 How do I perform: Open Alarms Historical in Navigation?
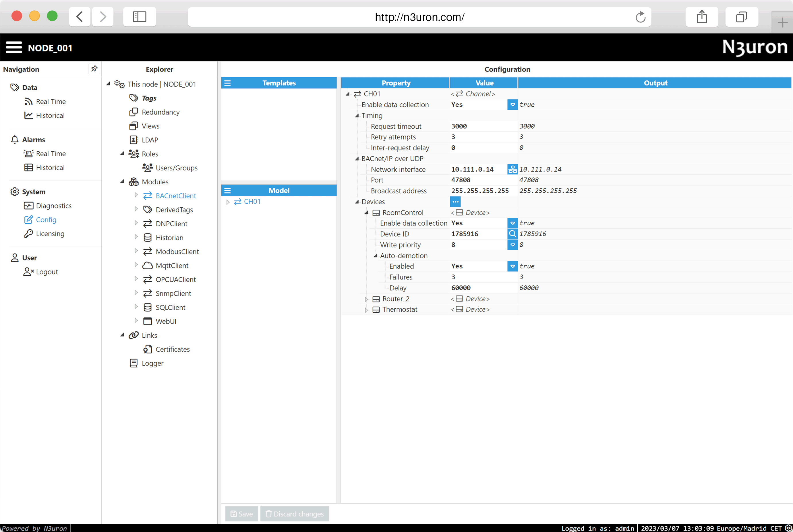[x=45, y=168]
